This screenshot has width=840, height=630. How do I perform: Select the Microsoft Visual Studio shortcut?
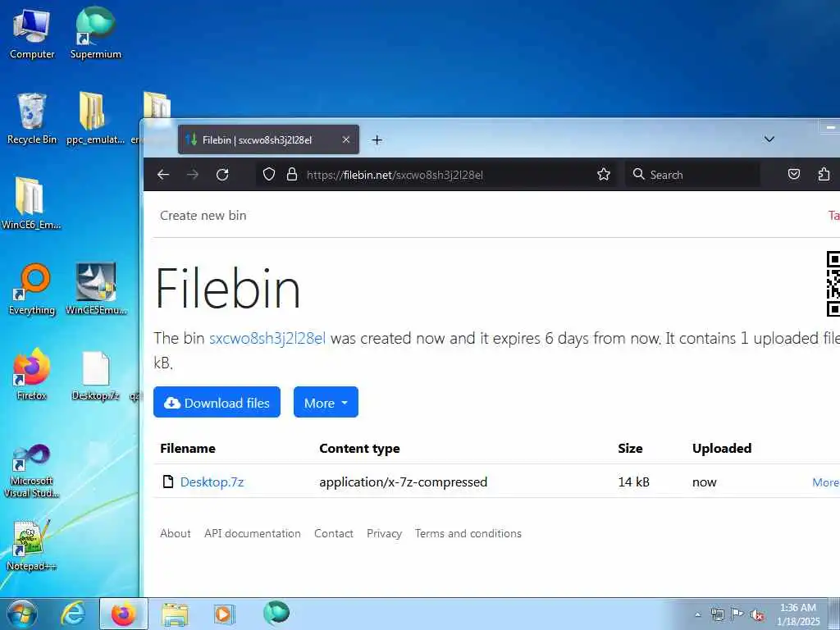click(31, 472)
